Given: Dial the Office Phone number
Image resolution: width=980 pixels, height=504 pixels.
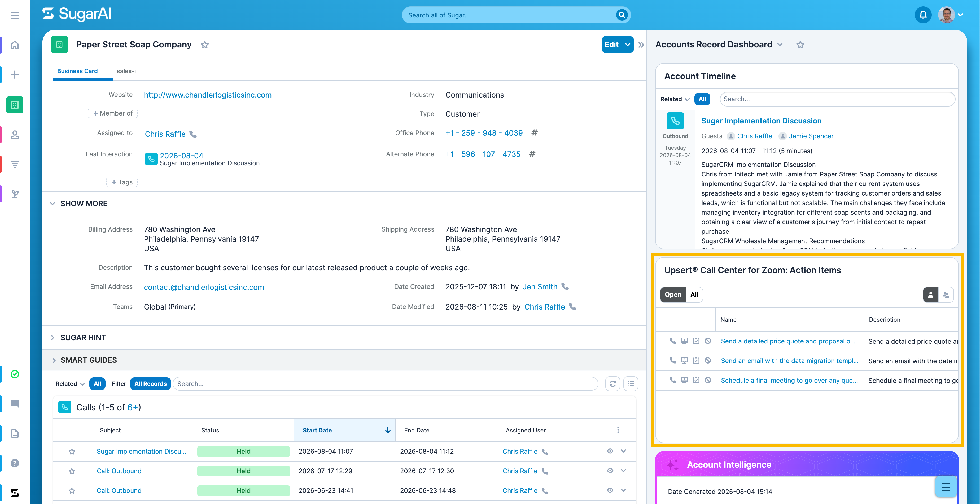Looking at the screenshot, I should [484, 133].
